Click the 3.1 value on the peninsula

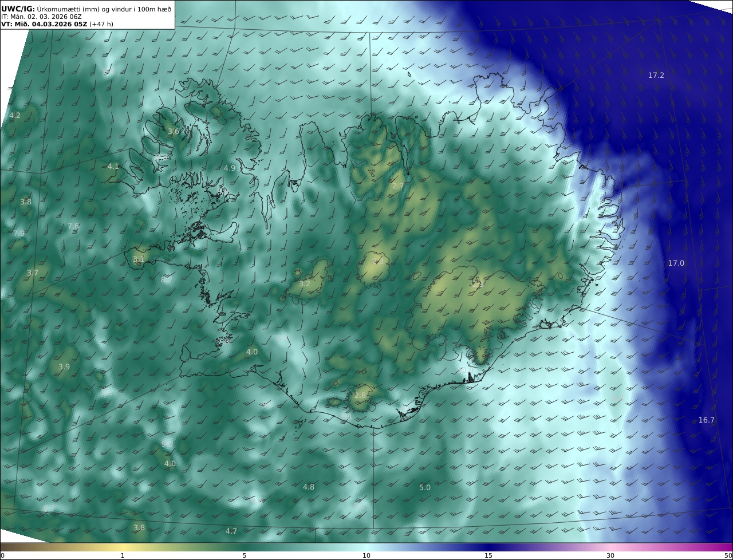coord(139,259)
